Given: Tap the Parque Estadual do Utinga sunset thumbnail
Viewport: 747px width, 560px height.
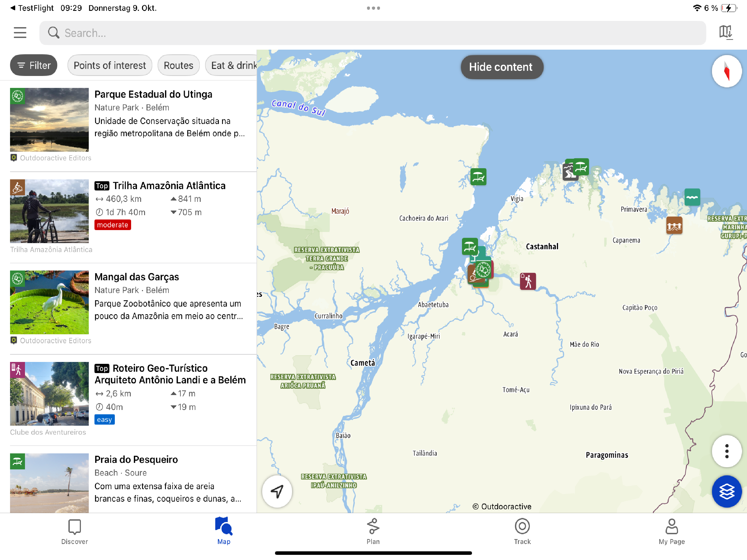Looking at the screenshot, I should [x=49, y=119].
